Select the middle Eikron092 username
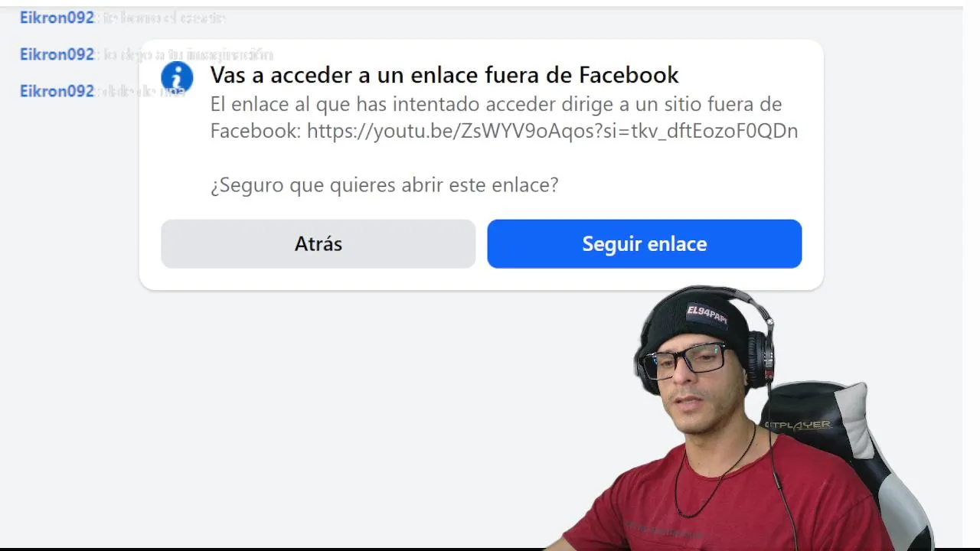980x551 pixels. pos(57,54)
